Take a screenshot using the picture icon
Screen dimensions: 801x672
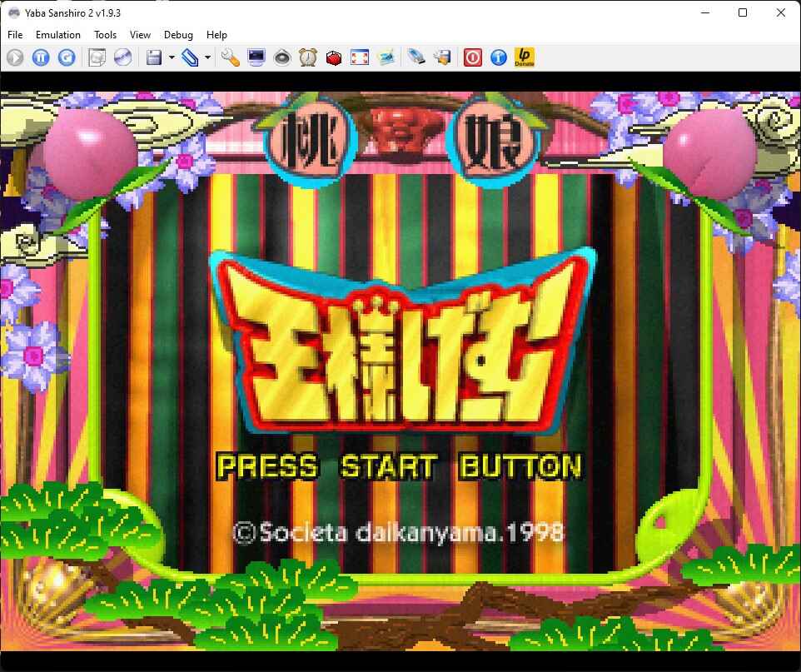(386, 57)
